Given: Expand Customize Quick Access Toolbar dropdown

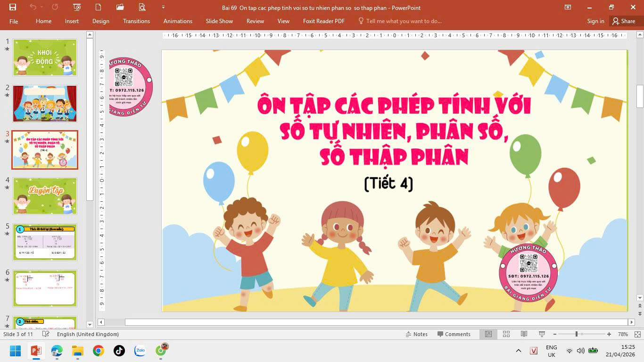Looking at the screenshot, I should 163,7.
